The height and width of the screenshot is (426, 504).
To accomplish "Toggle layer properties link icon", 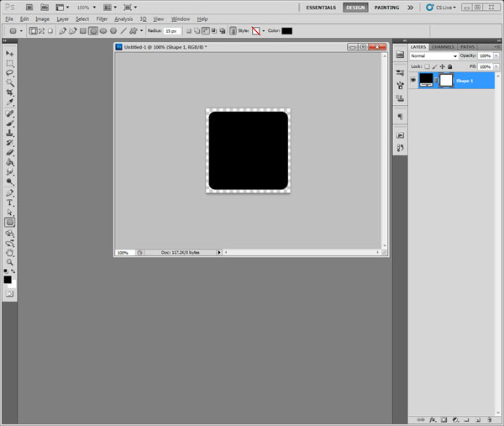I will click(233, 31).
